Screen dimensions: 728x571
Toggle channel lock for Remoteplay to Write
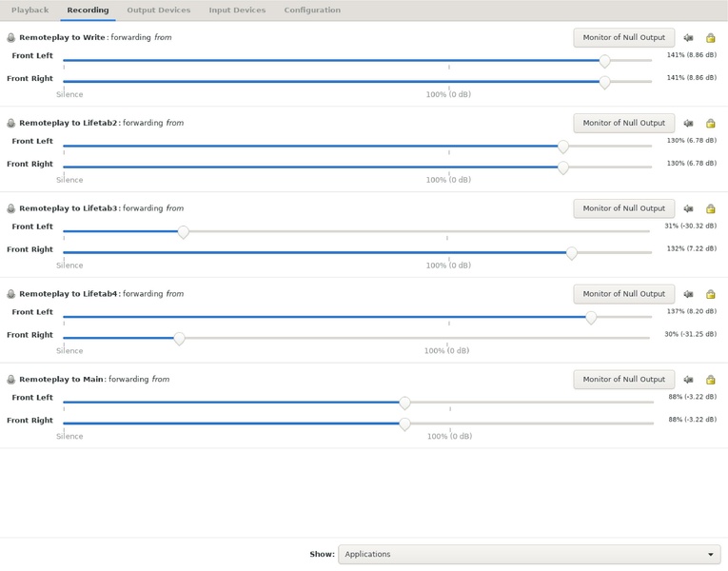coord(710,38)
